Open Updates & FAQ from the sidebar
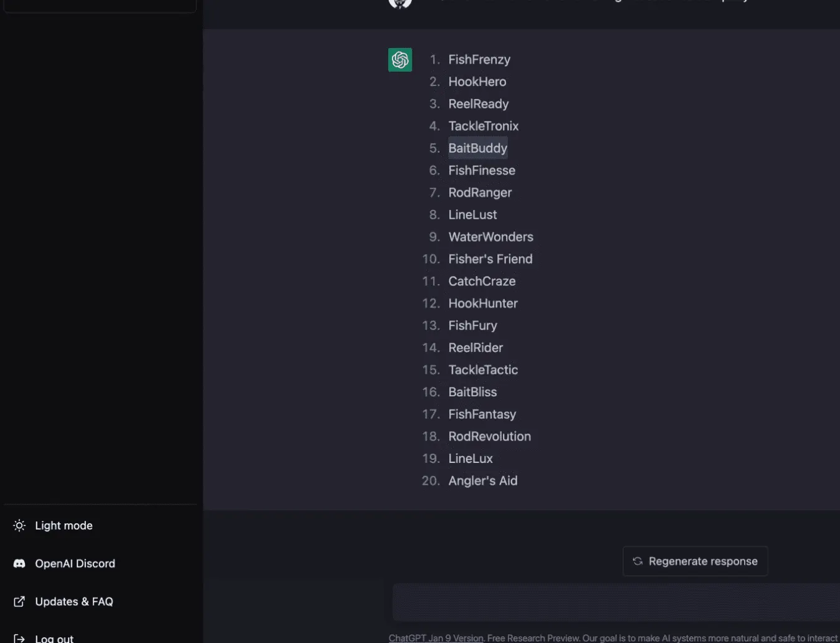Screen dimensions: 840x643 coord(100,601)
